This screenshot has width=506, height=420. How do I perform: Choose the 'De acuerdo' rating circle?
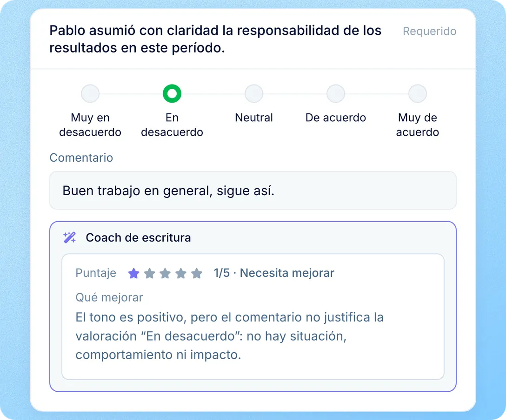[x=336, y=93]
